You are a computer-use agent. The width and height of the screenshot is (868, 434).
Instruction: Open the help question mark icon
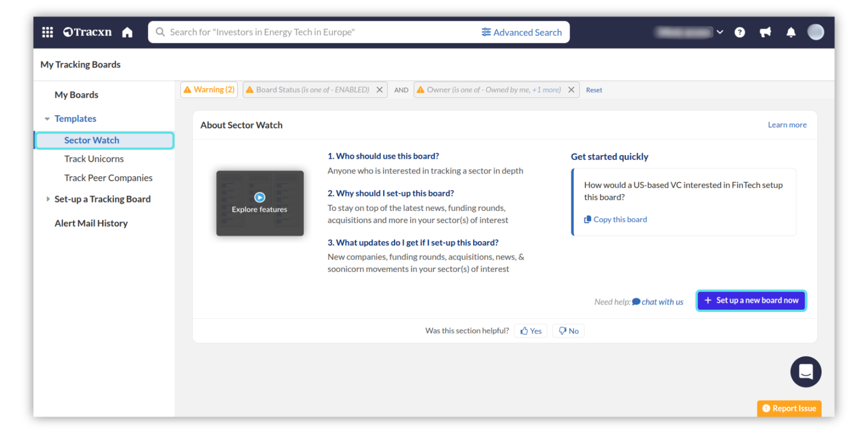pyautogui.click(x=740, y=32)
